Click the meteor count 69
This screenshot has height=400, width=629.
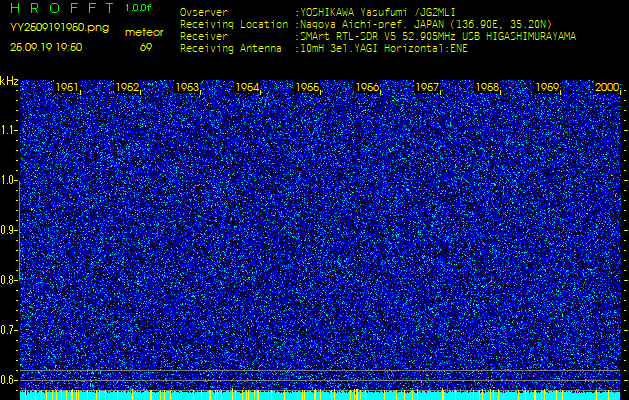click(x=146, y=47)
